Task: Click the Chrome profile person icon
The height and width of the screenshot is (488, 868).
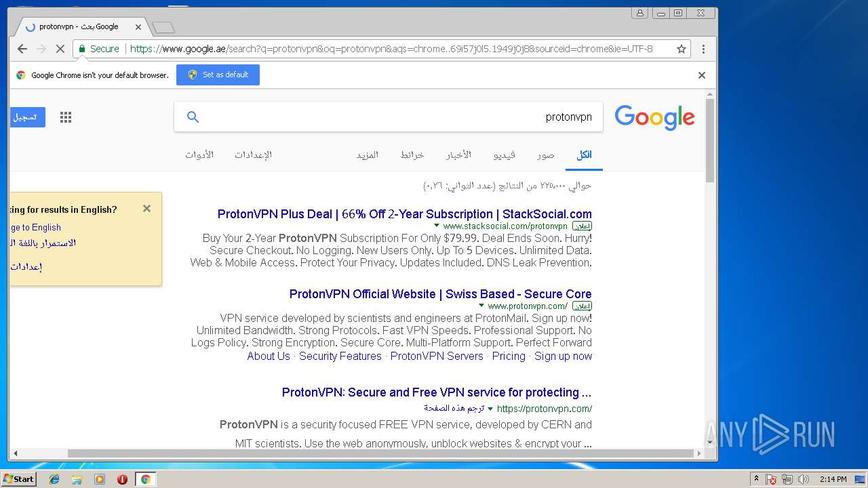Action: coord(639,13)
